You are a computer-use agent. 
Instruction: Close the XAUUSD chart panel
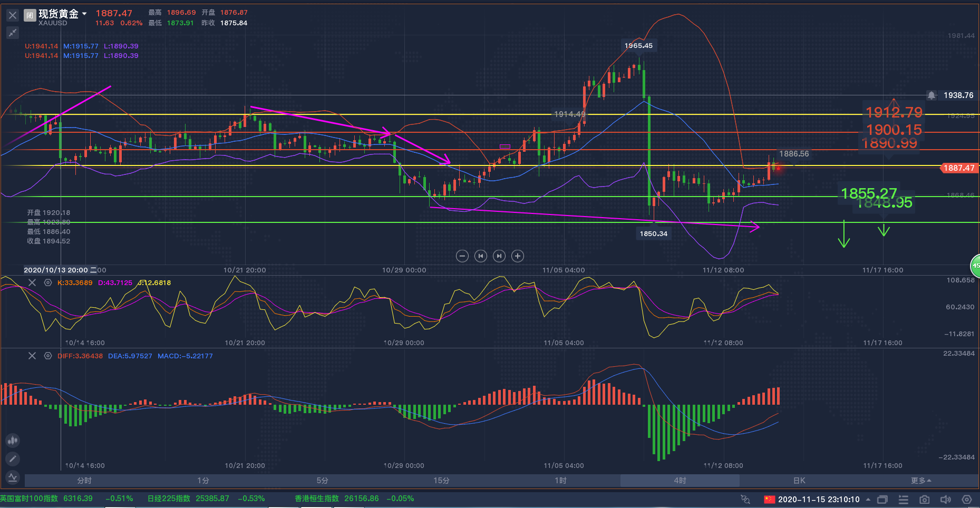click(13, 15)
